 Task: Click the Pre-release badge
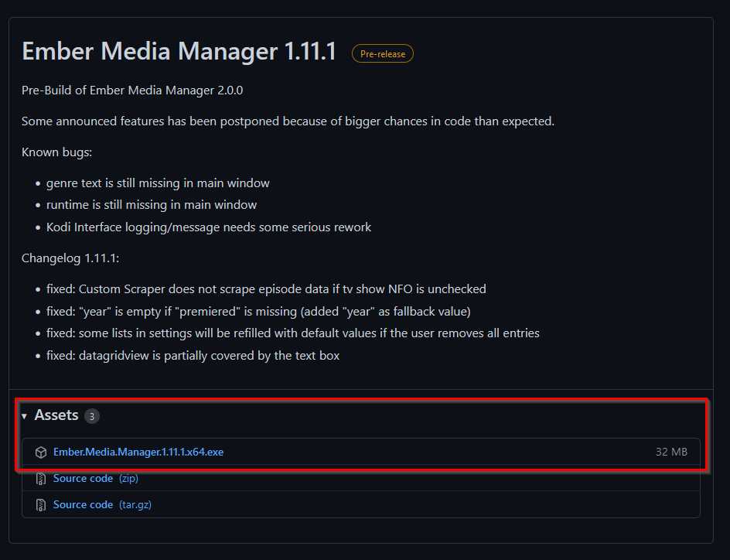tap(382, 53)
